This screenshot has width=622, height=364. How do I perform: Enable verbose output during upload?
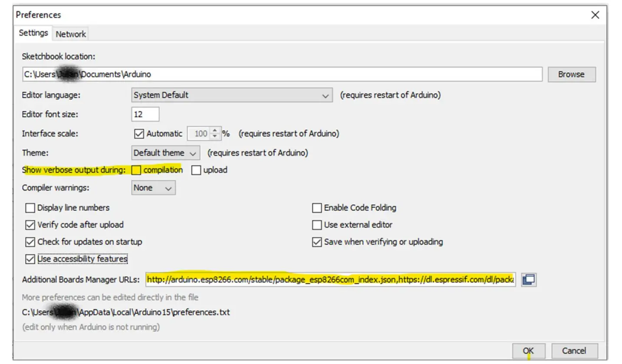[196, 170]
